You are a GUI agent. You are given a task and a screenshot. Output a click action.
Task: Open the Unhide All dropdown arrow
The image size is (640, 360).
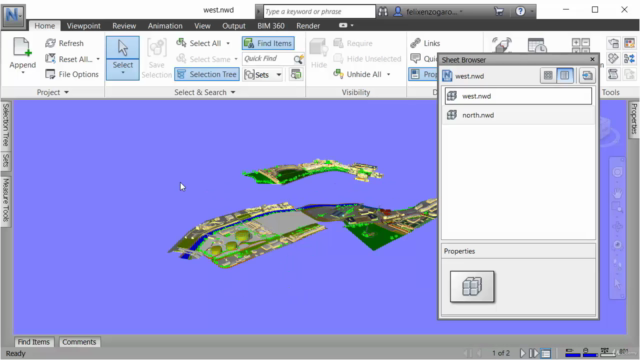point(389,74)
